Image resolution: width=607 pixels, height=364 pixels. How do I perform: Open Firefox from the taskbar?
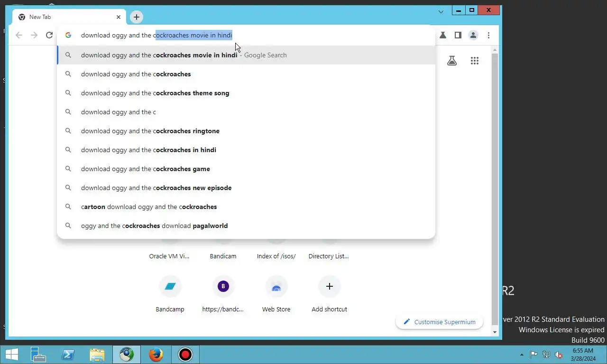pyautogui.click(x=156, y=355)
